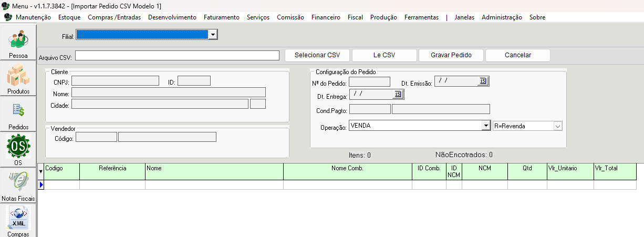644x237 pixels.
Task: Focus the Arquivo CSV path field
Action: [x=176, y=56]
